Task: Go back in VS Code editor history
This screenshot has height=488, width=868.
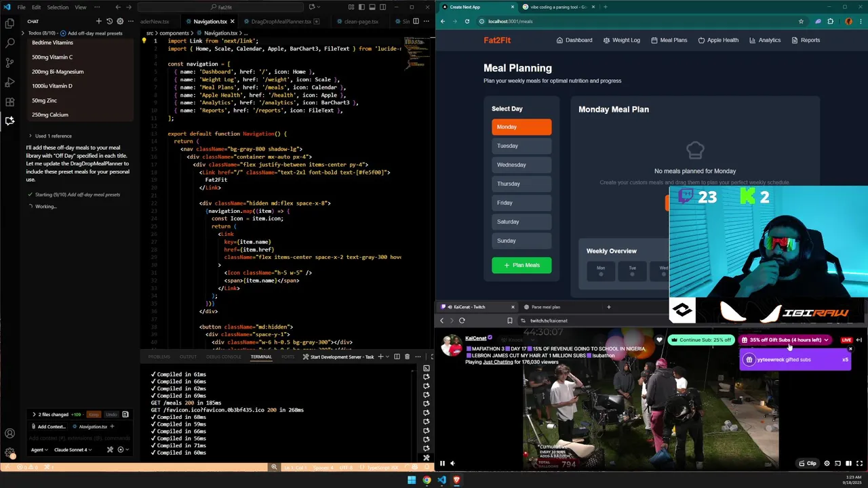Action: 118,7
